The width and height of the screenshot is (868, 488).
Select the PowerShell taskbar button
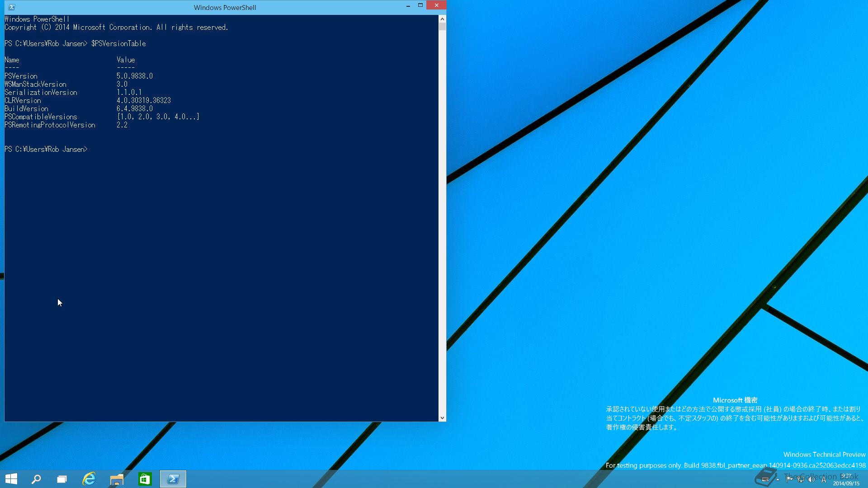[173, 479]
